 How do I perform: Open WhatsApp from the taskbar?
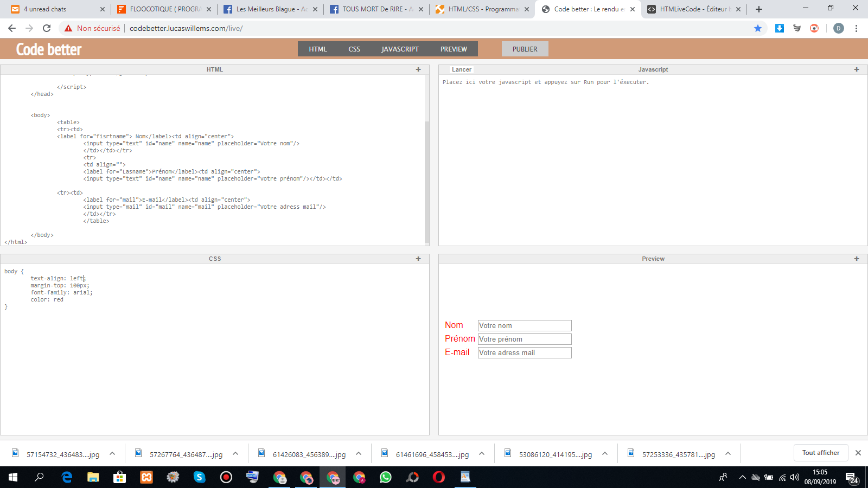386,477
